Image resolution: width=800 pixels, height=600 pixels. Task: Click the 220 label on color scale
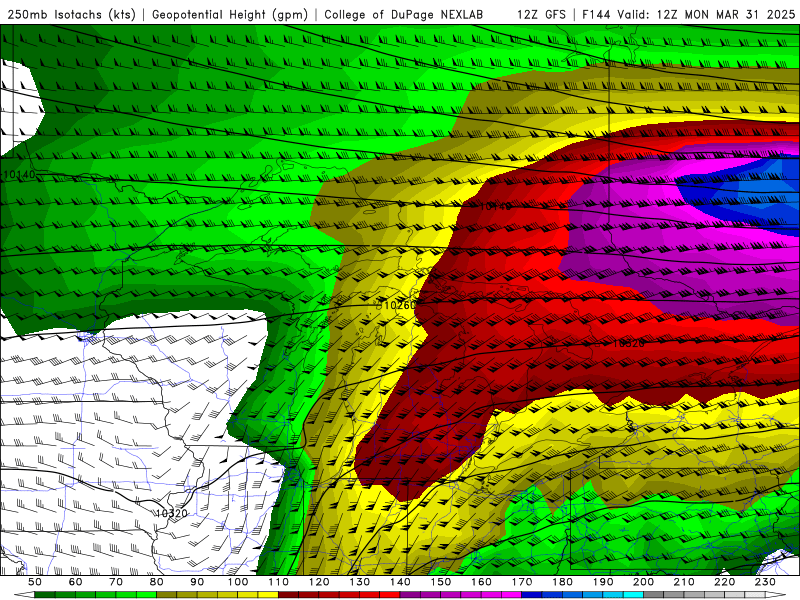(x=724, y=582)
